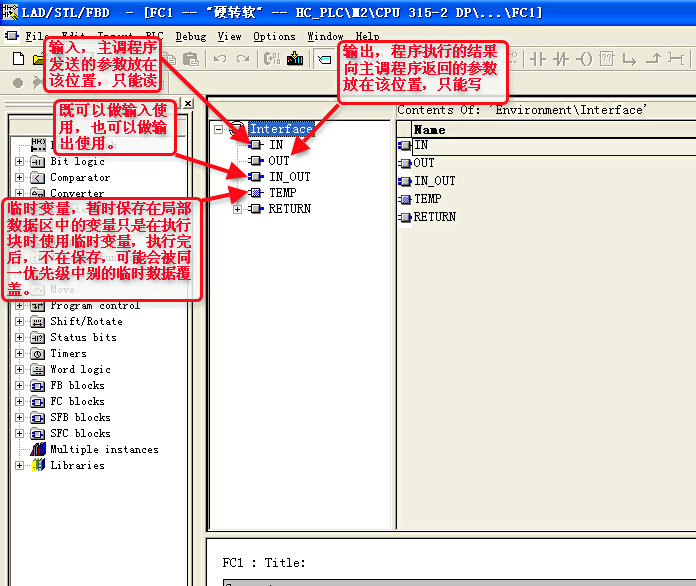Select TEMP under the Interface tree
Screen dimensions: 696x586
coord(282,193)
